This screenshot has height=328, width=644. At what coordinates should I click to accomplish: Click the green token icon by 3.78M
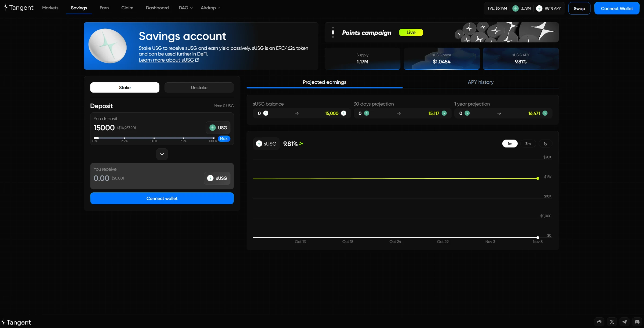515,8
